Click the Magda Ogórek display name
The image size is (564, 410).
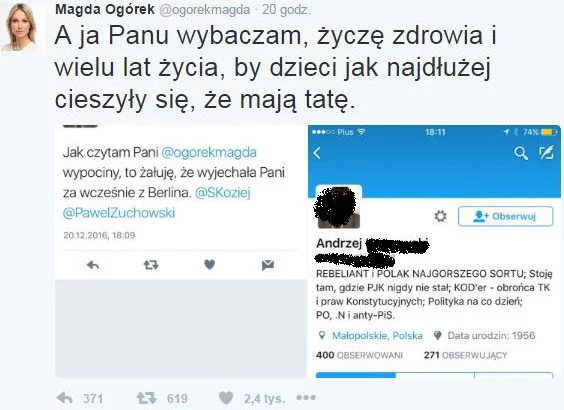(105, 9)
